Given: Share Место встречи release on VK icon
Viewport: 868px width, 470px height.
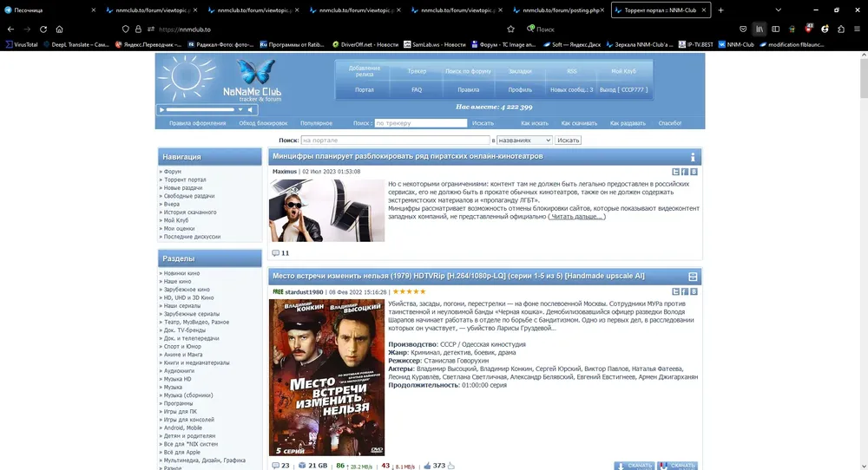Looking at the screenshot, I should 694,291.
